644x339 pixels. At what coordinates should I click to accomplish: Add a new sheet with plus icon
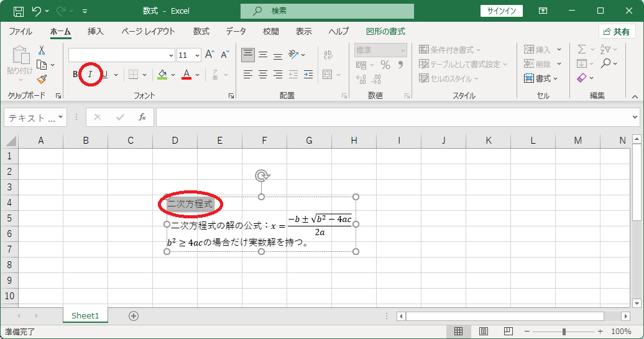134,316
